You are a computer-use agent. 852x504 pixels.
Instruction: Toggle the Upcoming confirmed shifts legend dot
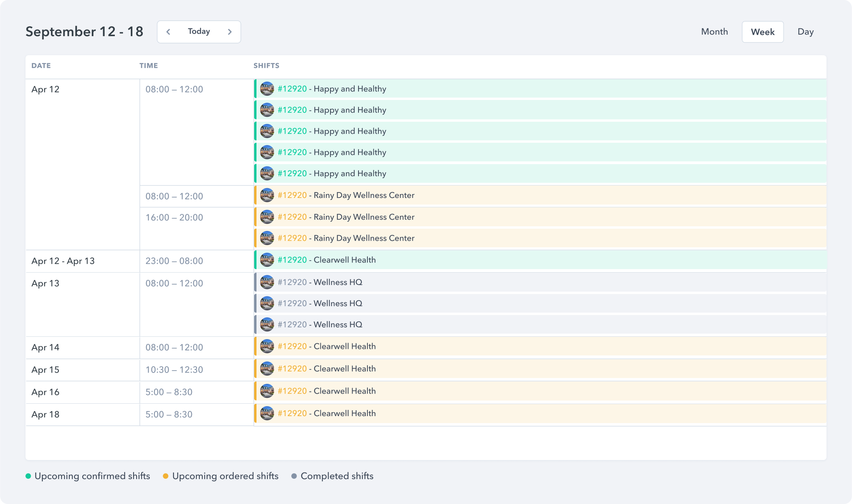point(27,476)
